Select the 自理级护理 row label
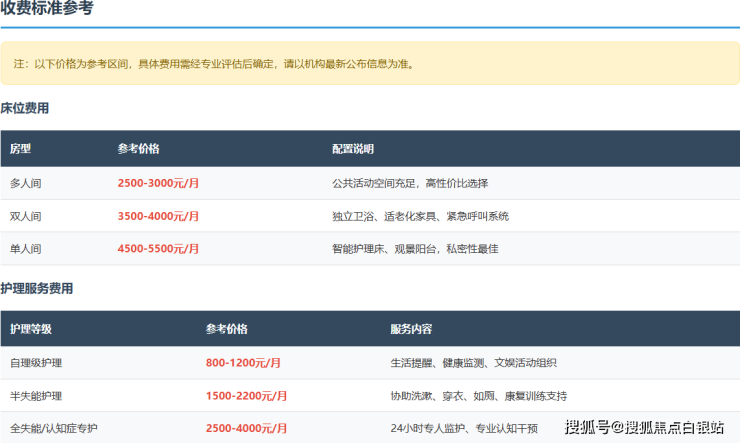The image size is (740, 443). pos(36,363)
